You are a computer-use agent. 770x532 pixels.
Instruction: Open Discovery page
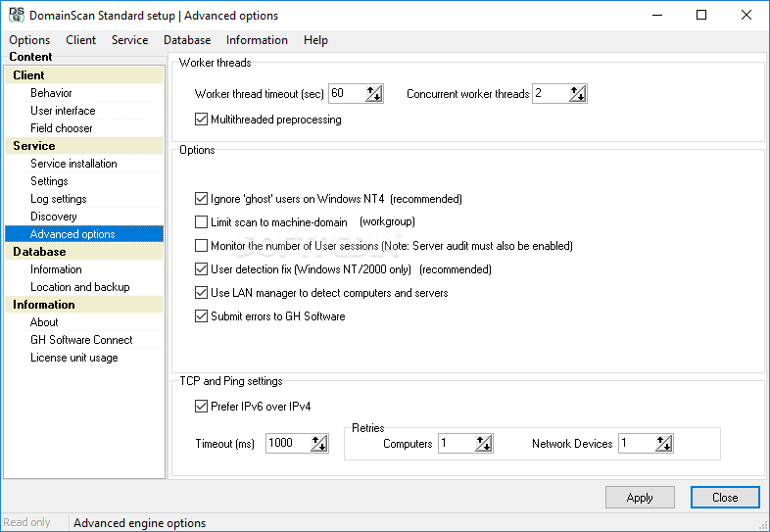pyautogui.click(x=54, y=217)
